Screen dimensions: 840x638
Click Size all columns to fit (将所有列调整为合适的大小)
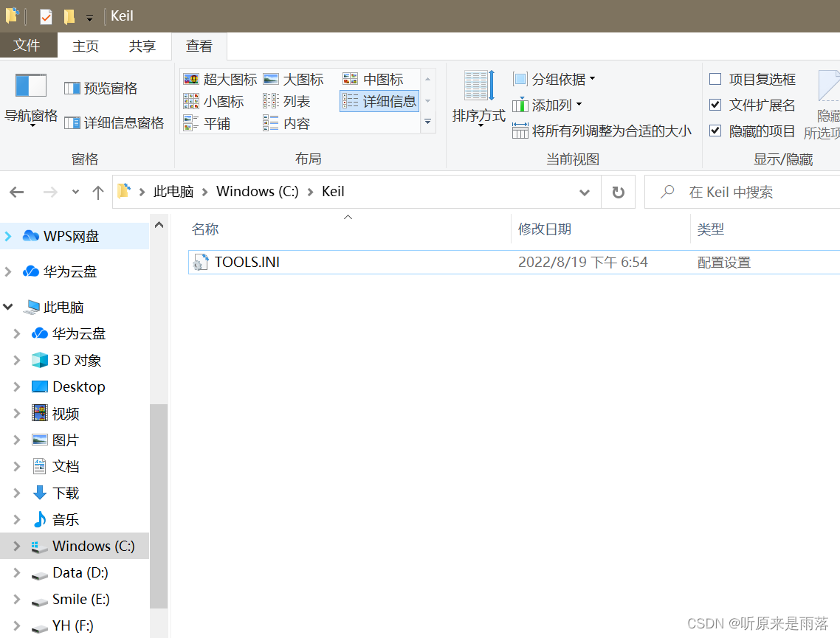pyautogui.click(x=602, y=131)
